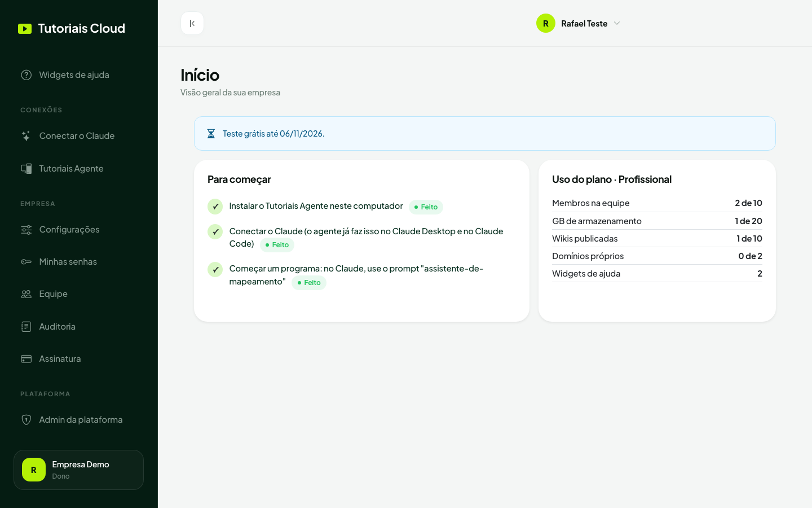Toggle check for Conectar o Claude step

coord(215,232)
